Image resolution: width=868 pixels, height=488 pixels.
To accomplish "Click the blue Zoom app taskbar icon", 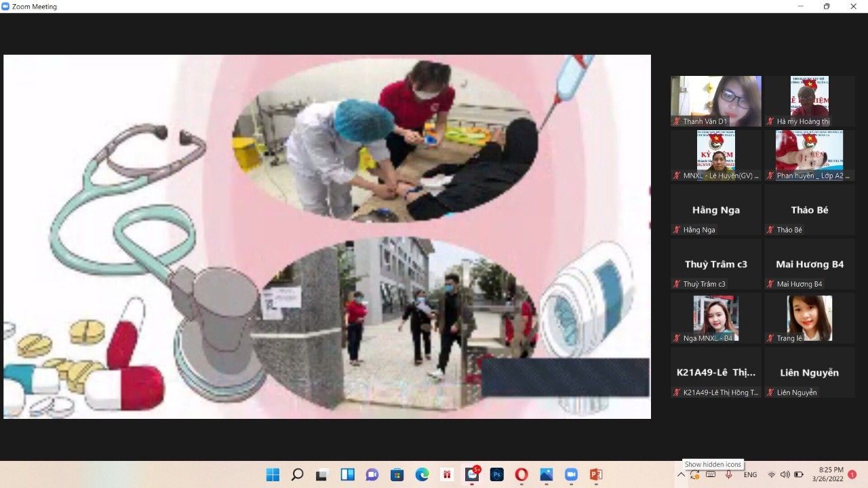I will pyautogui.click(x=571, y=474).
